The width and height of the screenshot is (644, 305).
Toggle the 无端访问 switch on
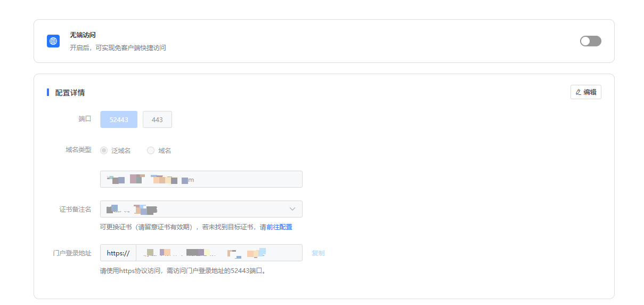click(x=590, y=41)
